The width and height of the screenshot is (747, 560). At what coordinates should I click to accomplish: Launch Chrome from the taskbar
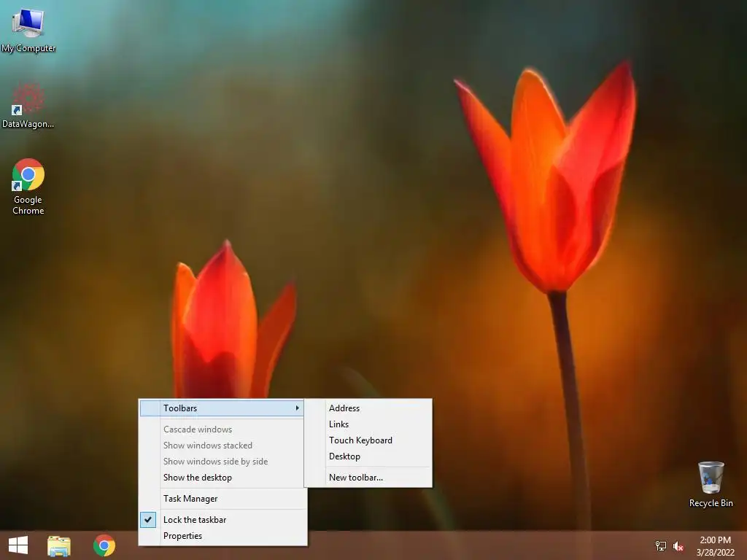[104, 545]
